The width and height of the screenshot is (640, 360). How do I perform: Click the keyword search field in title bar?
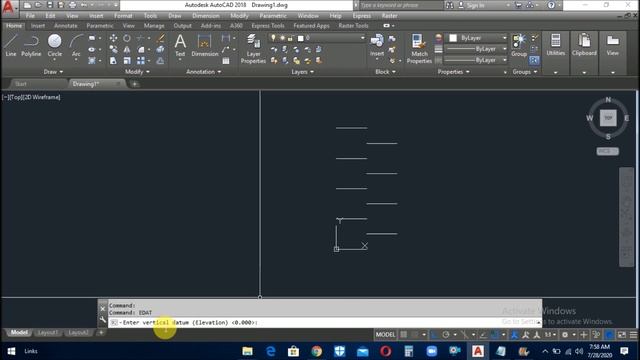pos(400,5)
